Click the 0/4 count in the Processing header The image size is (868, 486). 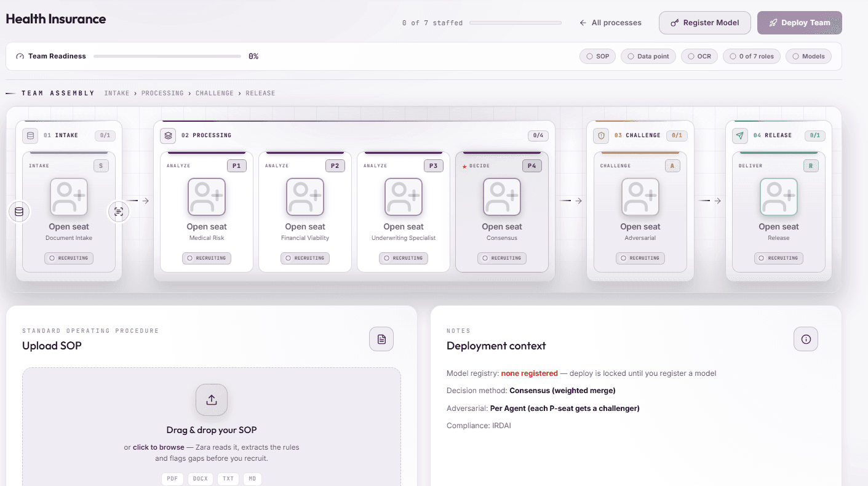(x=538, y=135)
